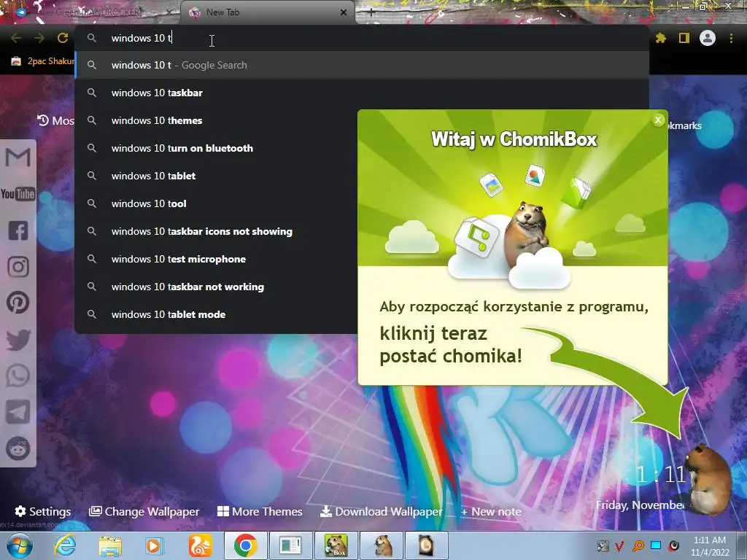Open Windows Start button

tap(19, 545)
